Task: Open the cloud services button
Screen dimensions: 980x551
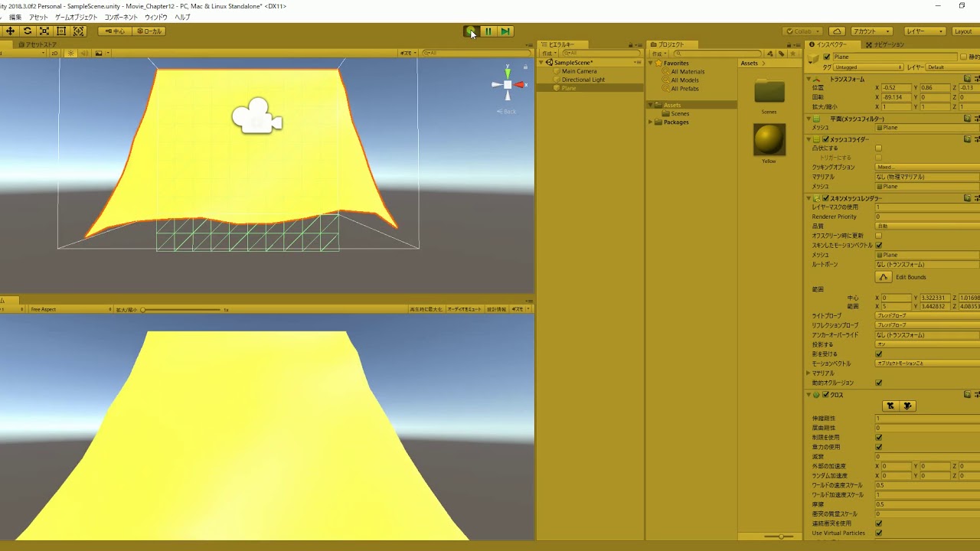Action: (837, 31)
